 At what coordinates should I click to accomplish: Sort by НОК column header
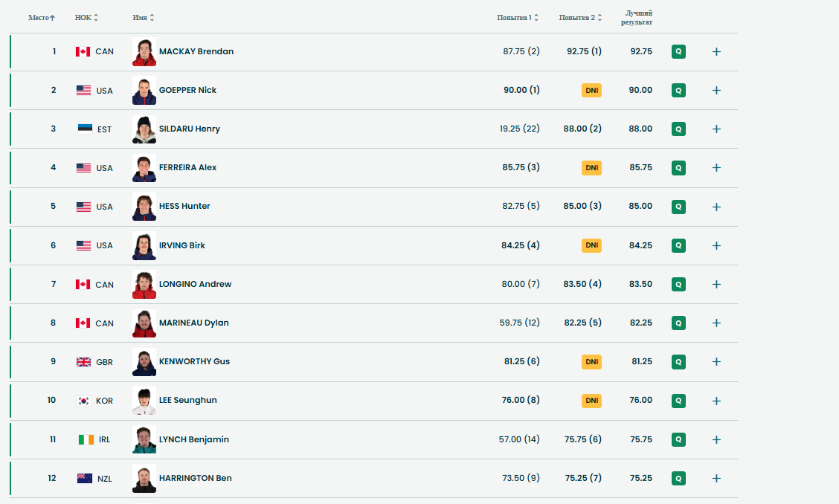pyautogui.click(x=86, y=18)
